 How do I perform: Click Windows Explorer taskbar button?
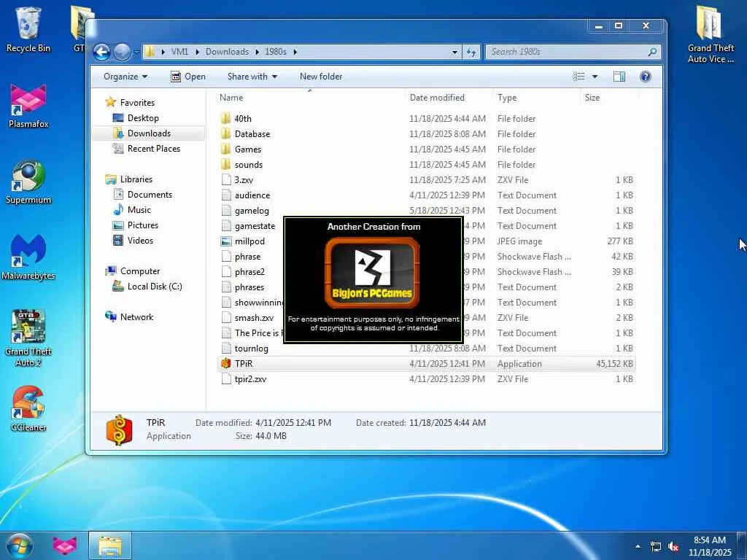click(x=110, y=545)
